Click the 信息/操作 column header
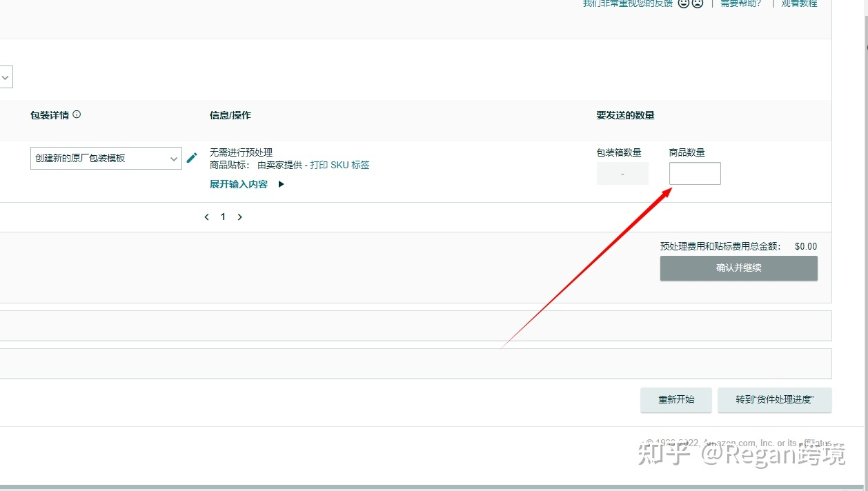This screenshot has height=491, width=868. (x=230, y=115)
